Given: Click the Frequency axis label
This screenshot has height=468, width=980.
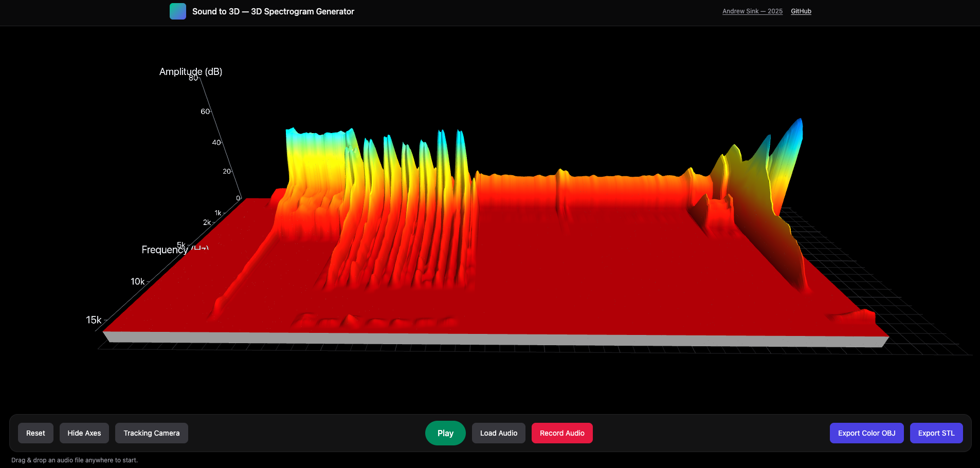Looking at the screenshot, I should pyautogui.click(x=165, y=250).
